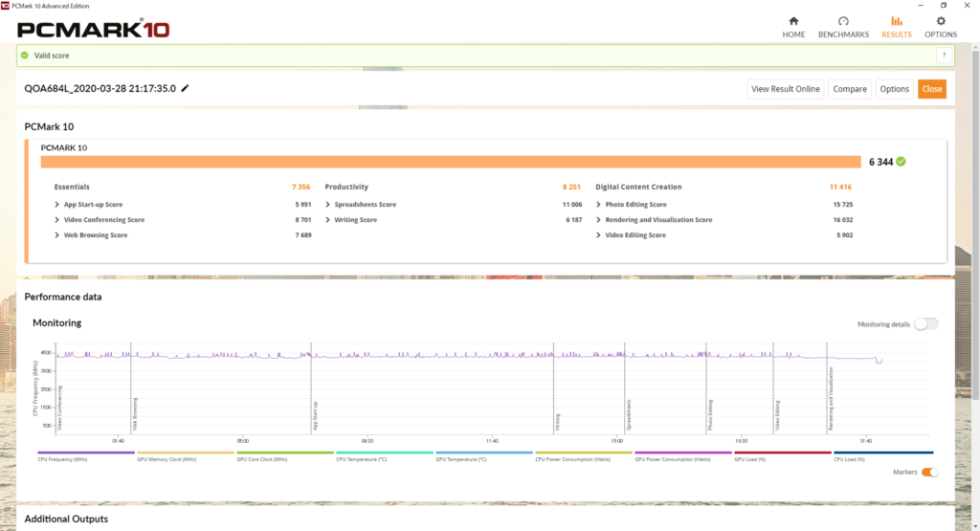
Task: Toggle the GPU Power Consumption legend line
Action: tap(683, 453)
